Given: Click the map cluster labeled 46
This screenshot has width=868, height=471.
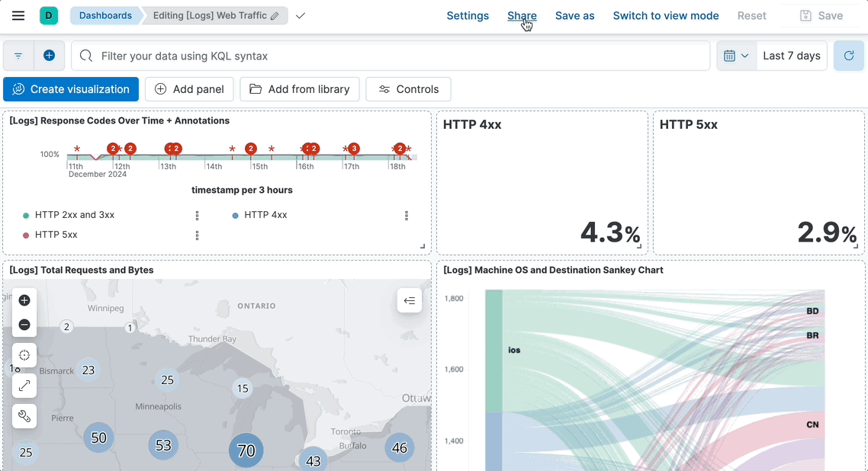Looking at the screenshot, I should [399, 447].
